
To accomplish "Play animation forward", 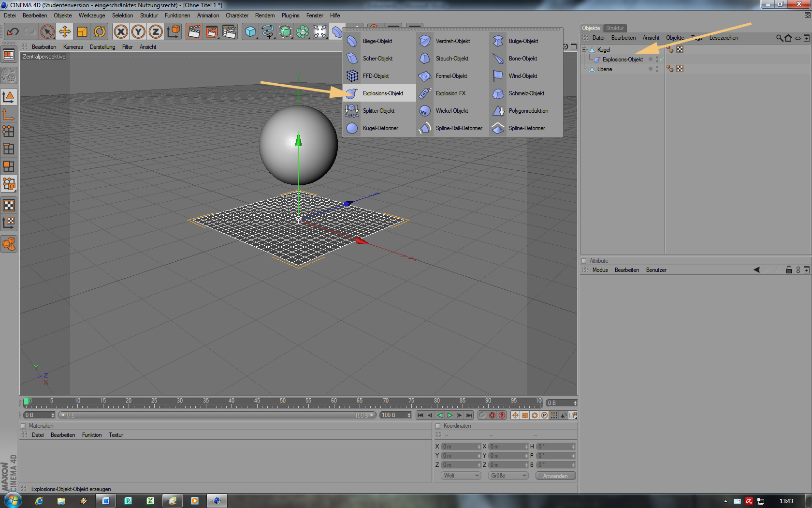I will tap(449, 415).
